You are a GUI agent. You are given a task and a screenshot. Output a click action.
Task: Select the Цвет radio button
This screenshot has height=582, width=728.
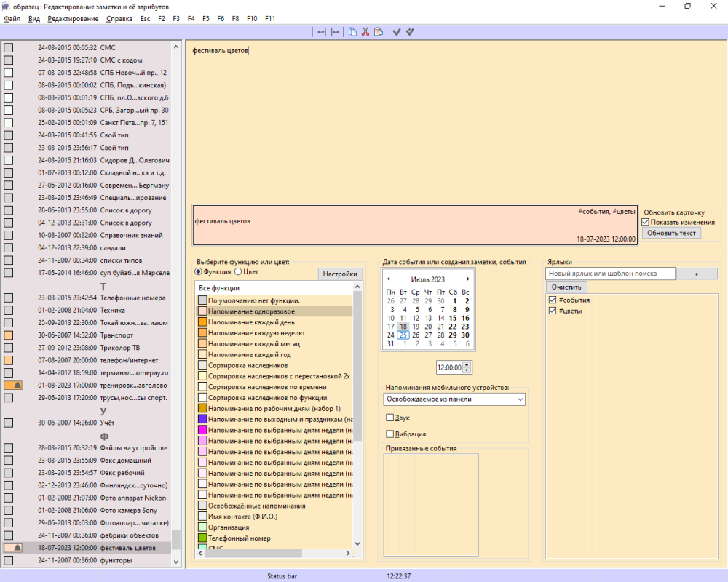[x=238, y=271]
